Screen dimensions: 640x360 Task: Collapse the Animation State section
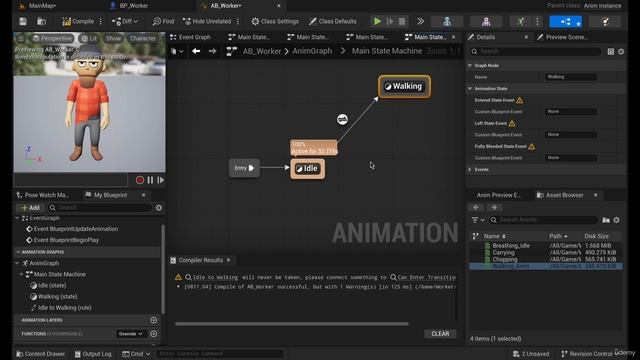point(470,89)
